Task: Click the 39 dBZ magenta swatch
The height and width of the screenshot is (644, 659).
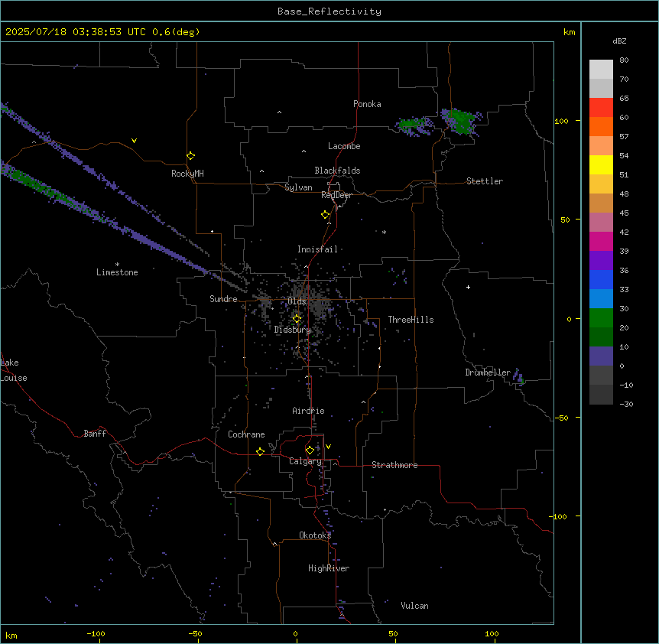Action: coord(601,241)
